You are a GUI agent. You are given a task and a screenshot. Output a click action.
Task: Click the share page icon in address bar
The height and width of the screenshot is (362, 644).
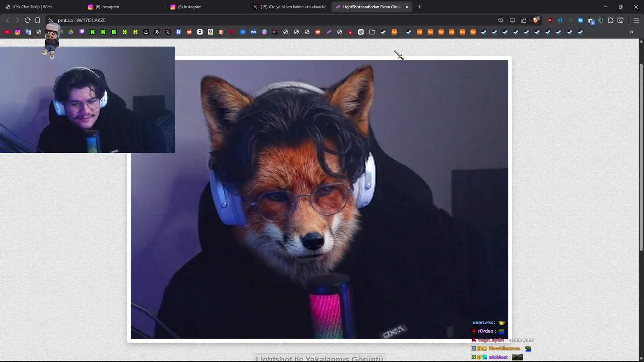point(523,20)
